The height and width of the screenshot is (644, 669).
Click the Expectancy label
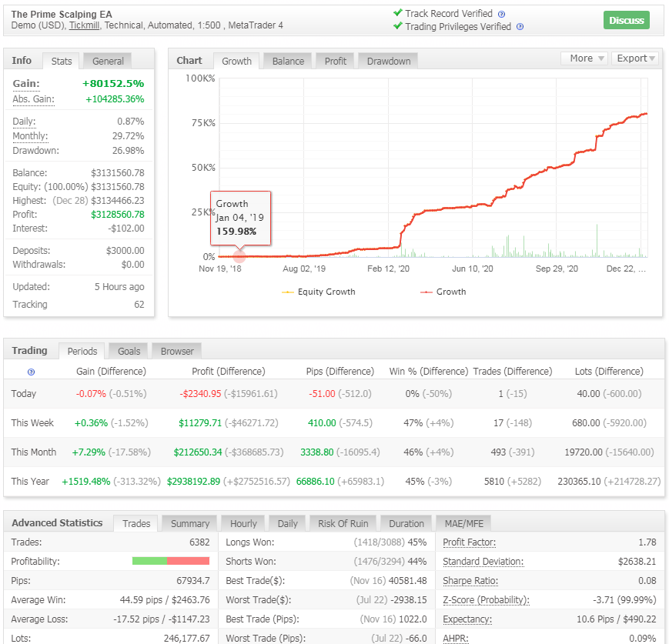(x=467, y=619)
